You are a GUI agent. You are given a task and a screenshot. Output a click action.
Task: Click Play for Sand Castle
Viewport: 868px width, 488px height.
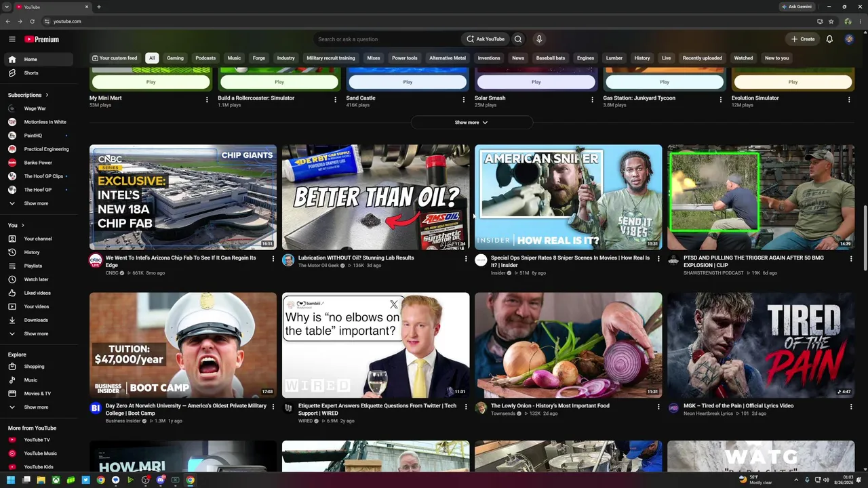coord(408,82)
